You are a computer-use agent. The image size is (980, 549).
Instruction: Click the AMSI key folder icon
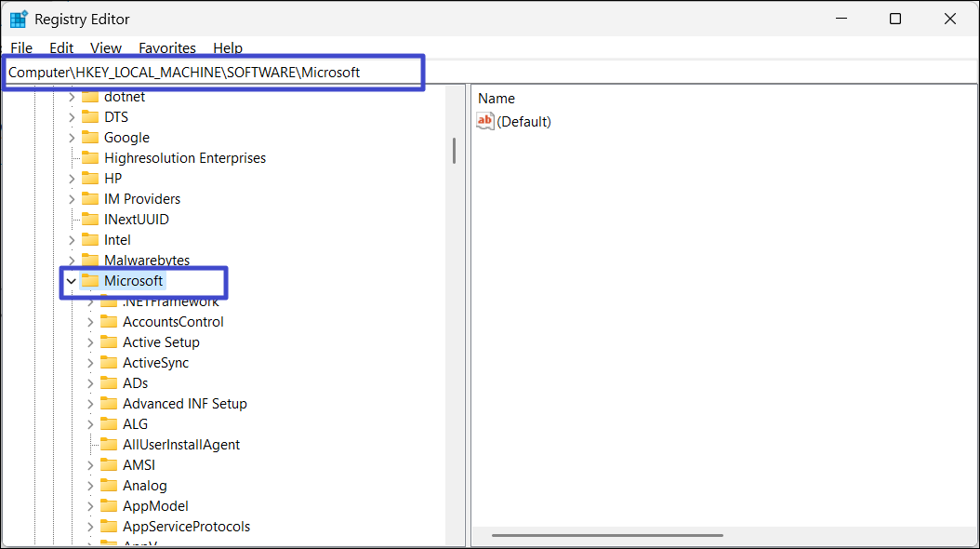[x=109, y=465]
